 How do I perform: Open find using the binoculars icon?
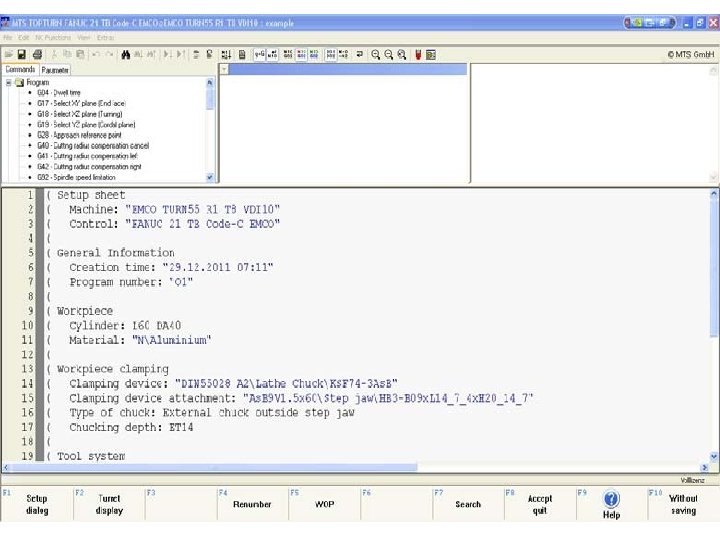[x=125, y=55]
